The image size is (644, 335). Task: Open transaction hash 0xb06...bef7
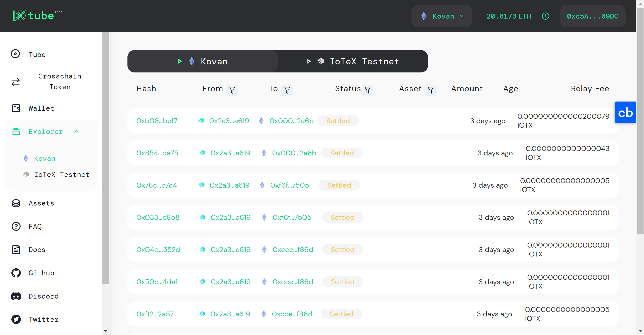coord(157,121)
